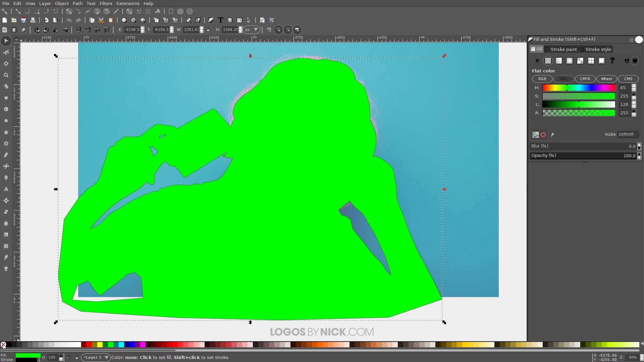Open the color Wheel picker
This screenshot has width=644, height=362.
(607, 79)
